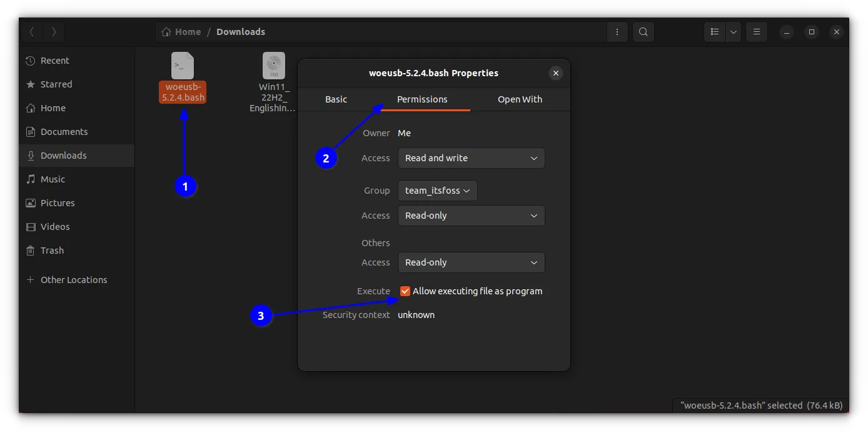Image resolution: width=868 pixels, height=433 pixels.
Task: Click the three-dot menu in the toolbar
Action: [617, 32]
